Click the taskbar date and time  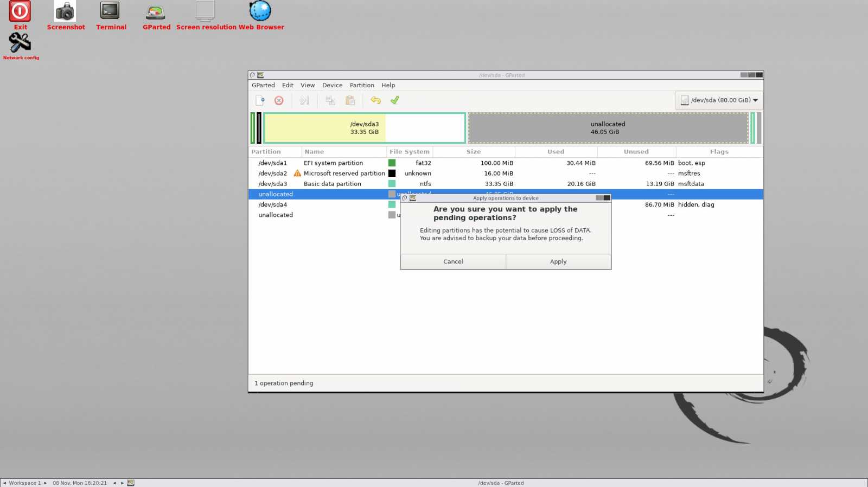coord(80,483)
